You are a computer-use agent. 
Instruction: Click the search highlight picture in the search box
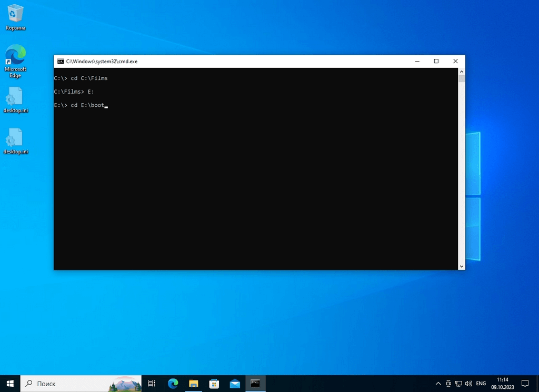pos(125,384)
